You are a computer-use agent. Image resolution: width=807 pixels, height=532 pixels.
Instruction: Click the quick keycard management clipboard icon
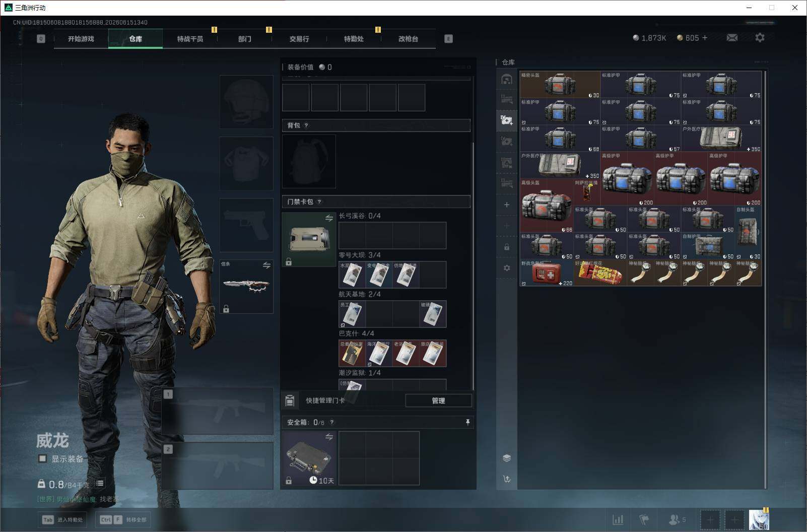(x=290, y=401)
